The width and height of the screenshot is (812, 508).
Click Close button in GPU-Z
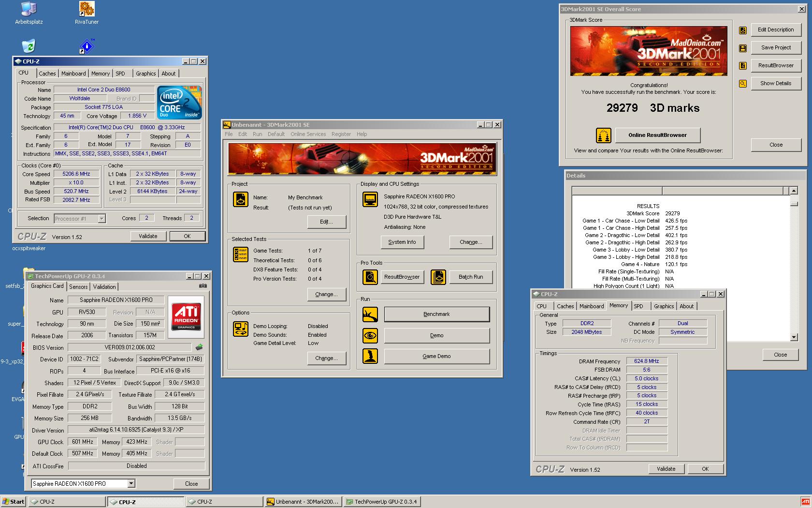coord(191,483)
